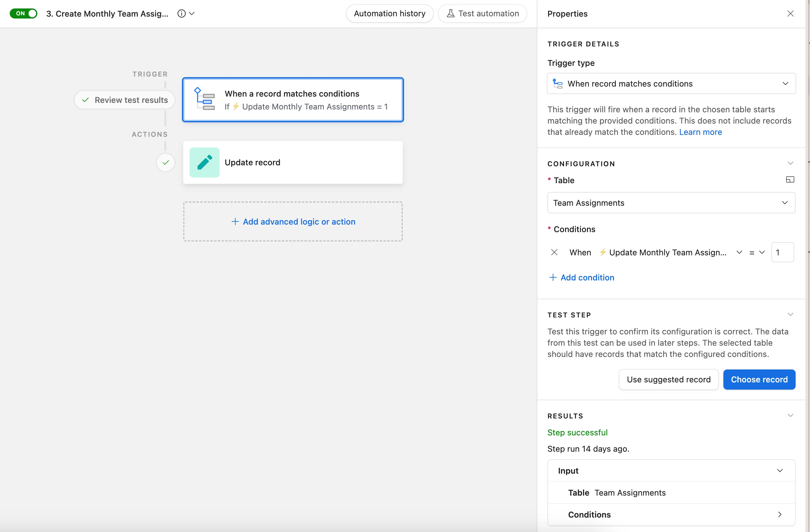810x532 pixels.
Task: Close the Properties panel
Action: pos(790,13)
